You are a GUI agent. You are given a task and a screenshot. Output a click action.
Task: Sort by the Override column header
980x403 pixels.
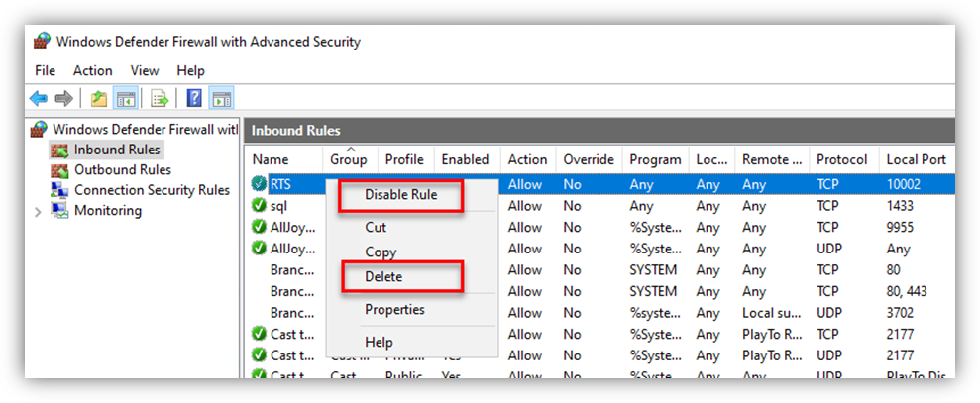coord(589,160)
